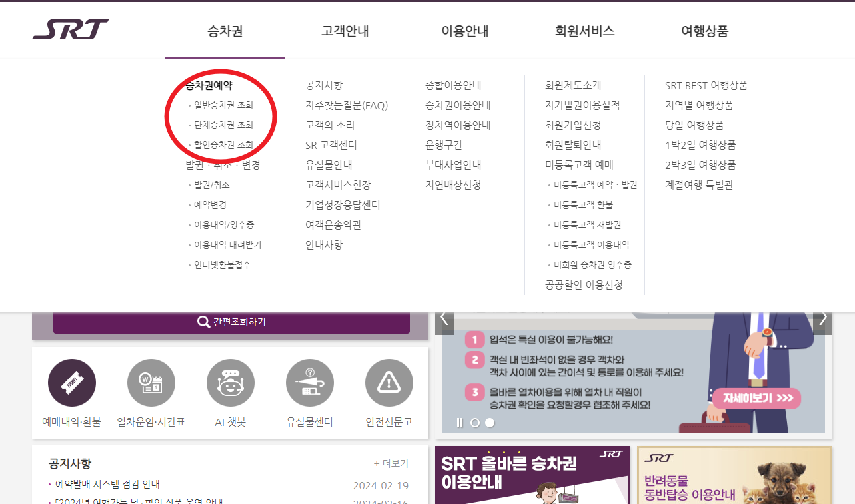This screenshot has height=504, width=855.
Task: Open 열차운임·시간표 icon
Action: pos(151,383)
